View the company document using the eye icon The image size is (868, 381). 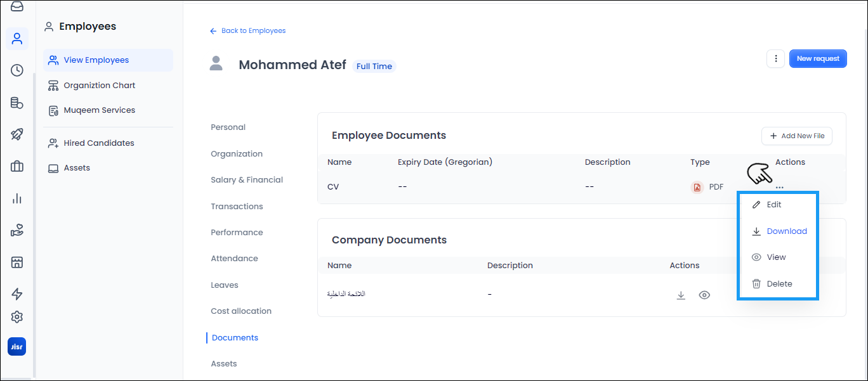[704, 295]
